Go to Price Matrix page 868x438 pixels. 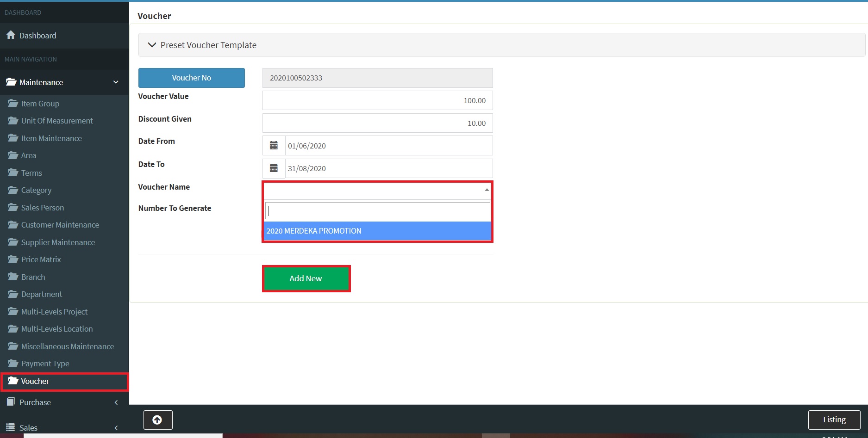41,259
